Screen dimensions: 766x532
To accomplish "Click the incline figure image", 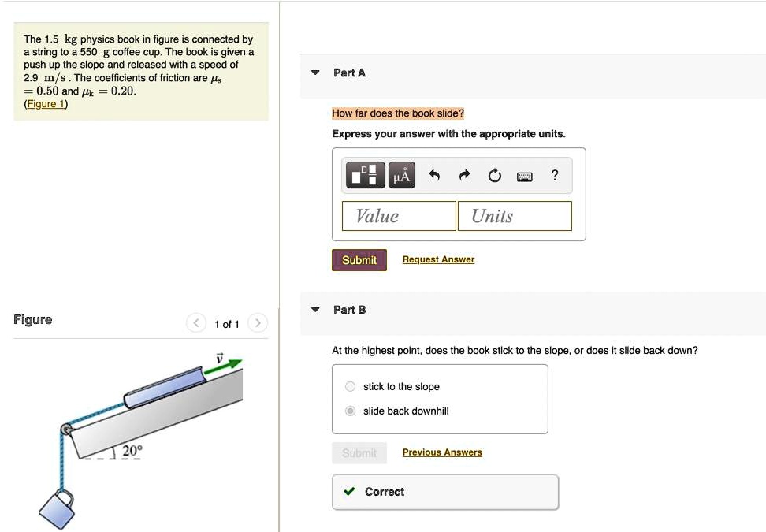I will point(142,426).
